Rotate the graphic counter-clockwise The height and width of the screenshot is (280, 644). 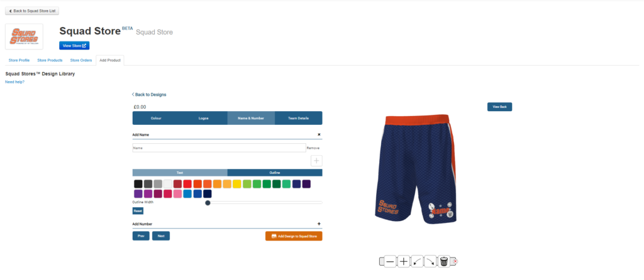pyautogui.click(x=418, y=262)
